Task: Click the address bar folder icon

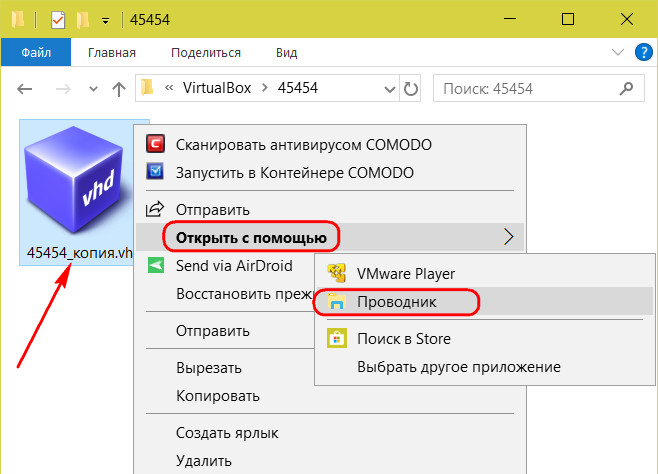Action: pos(147,88)
